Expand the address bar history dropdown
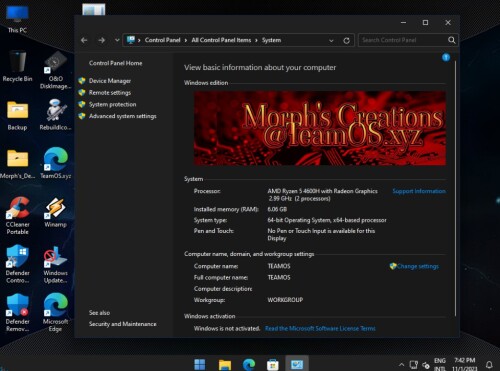 click(x=331, y=41)
